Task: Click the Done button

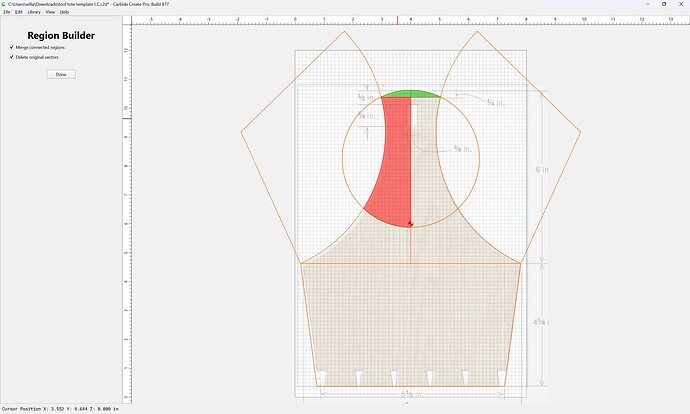Action: tap(61, 74)
